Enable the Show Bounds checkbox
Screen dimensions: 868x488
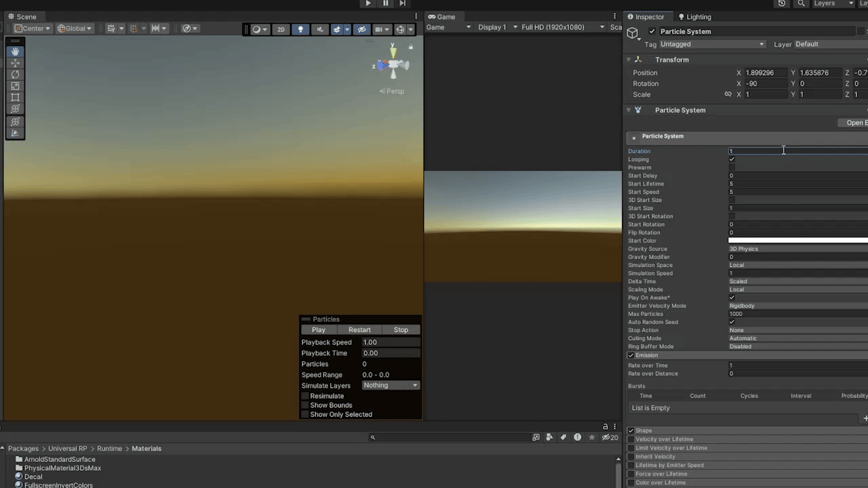point(305,405)
